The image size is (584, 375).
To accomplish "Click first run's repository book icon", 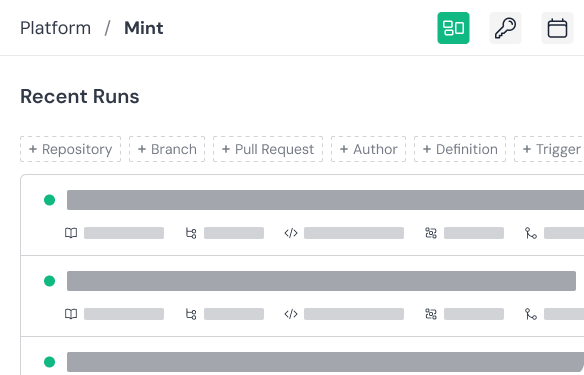I will [x=71, y=233].
